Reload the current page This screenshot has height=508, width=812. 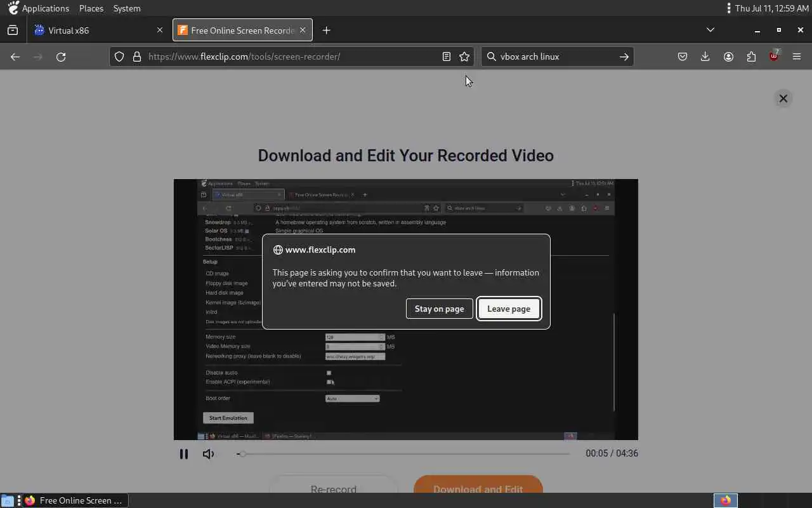(61, 57)
